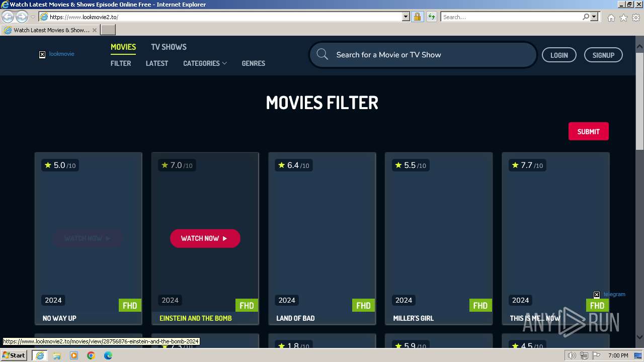Open the EINSTEIN AND THE BOMB title
The height and width of the screenshot is (362, 644).
(x=196, y=318)
